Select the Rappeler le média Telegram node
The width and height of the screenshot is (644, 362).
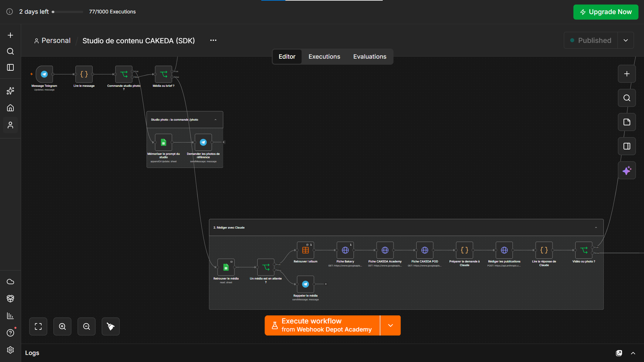pos(305,284)
